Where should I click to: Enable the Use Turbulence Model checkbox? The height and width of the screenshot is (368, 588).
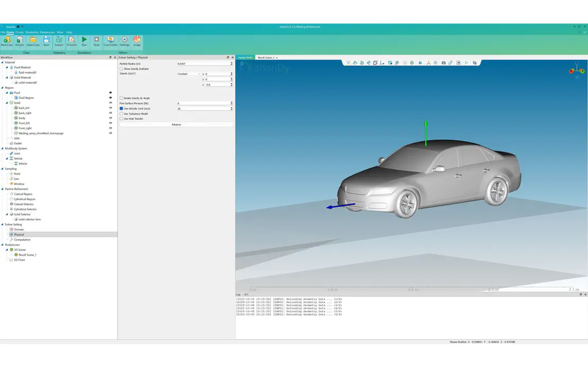121,113
